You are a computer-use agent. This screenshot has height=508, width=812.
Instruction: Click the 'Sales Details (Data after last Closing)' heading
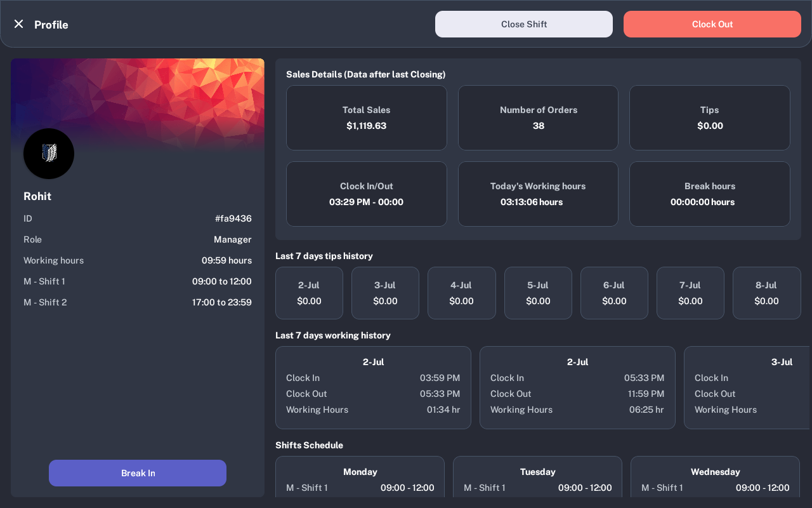(366, 74)
